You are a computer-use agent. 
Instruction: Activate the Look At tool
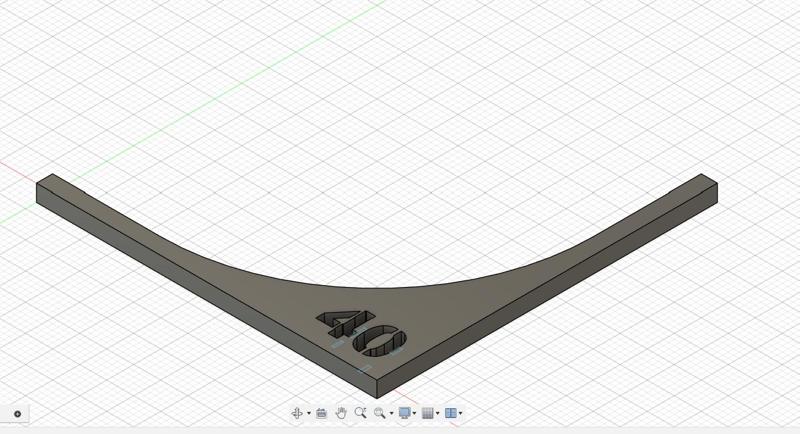click(321, 413)
